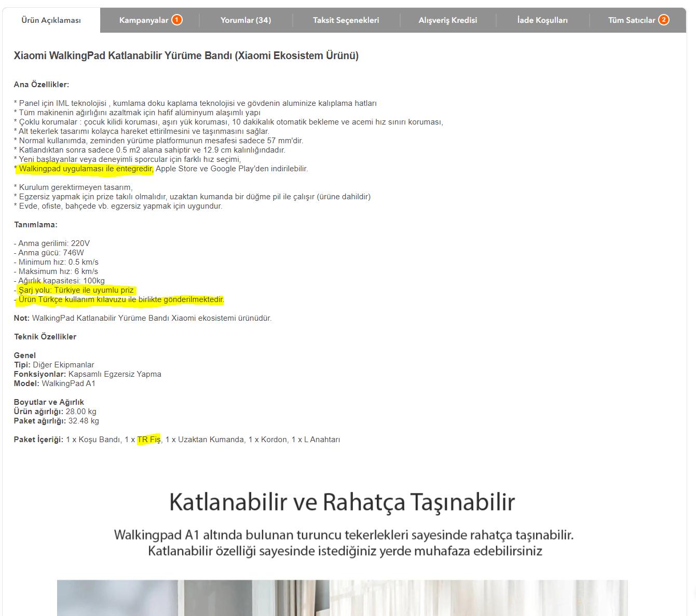
Task: Click the Yeni başlayanlar hız seçimi line
Action: [127, 159]
